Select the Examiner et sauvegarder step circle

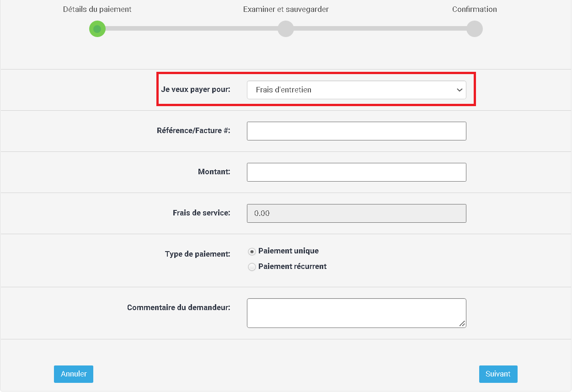tap(286, 29)
